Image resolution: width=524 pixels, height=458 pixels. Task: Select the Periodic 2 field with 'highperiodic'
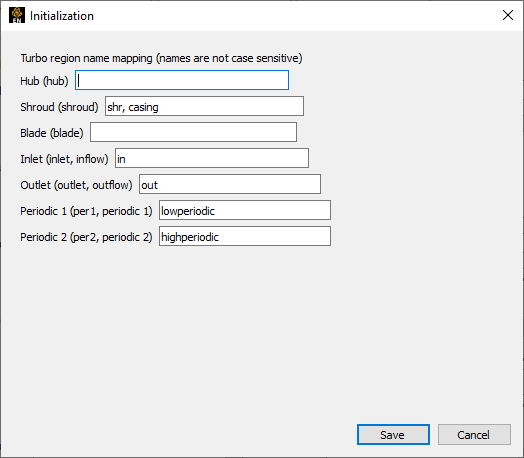point(245,236)
